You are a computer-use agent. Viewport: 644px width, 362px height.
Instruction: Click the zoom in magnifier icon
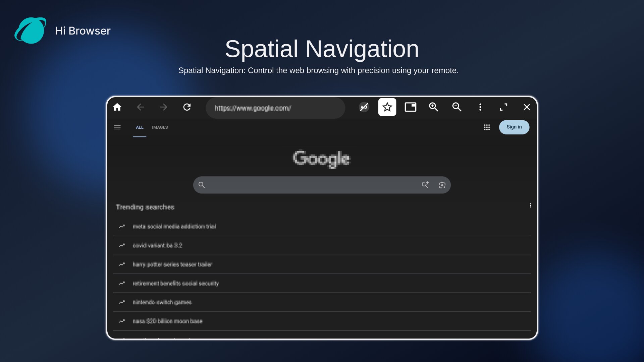point(433,107)
